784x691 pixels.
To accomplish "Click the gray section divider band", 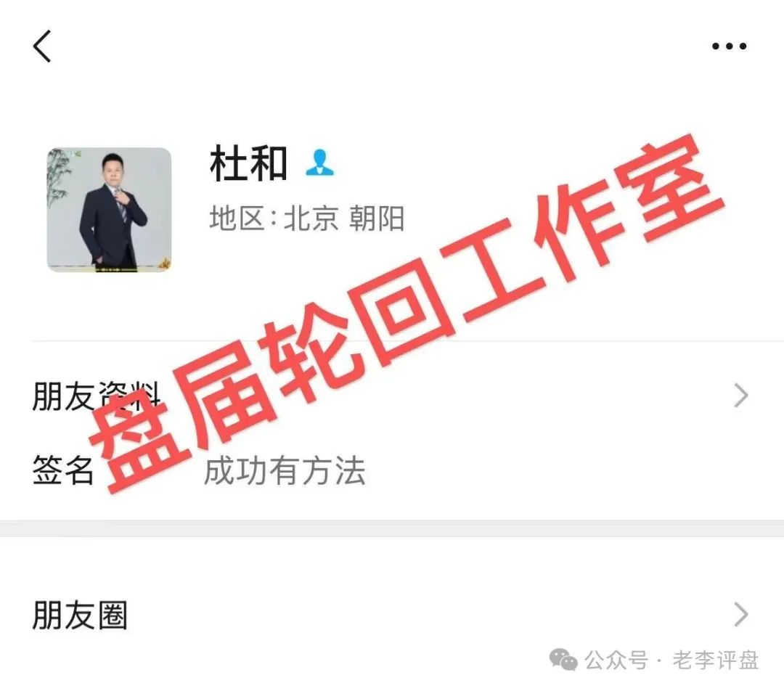I will pyautogui.click(x=392, y=528).
